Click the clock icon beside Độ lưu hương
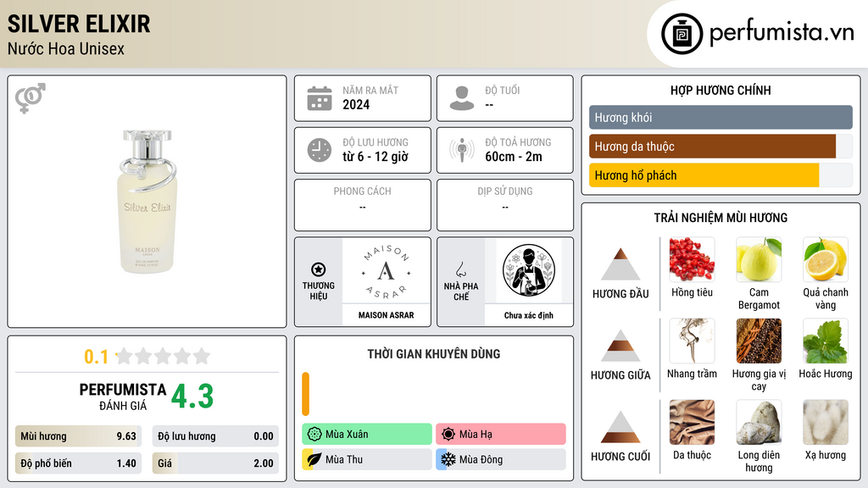The width and height of the screenshot is (868, 488). tap(320, 150)
